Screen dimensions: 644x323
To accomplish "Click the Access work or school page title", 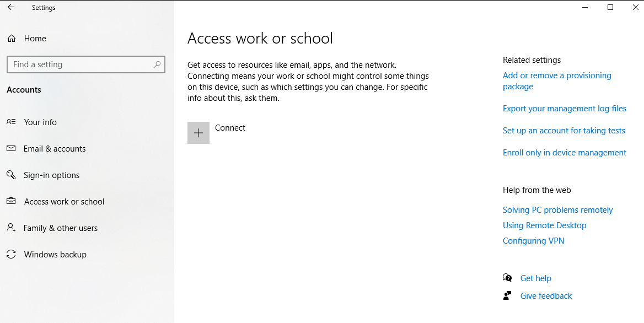I will coord(260,38).
